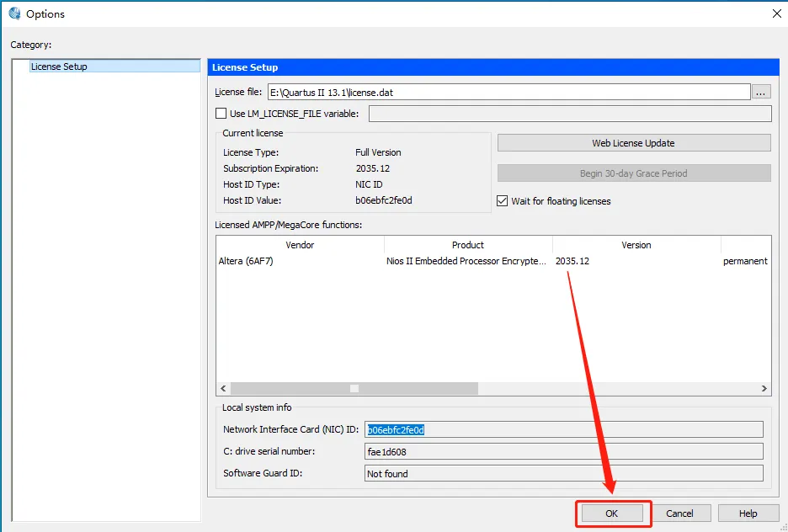Click Subscription Expiration value 2035.12

[x=373, y=168]
